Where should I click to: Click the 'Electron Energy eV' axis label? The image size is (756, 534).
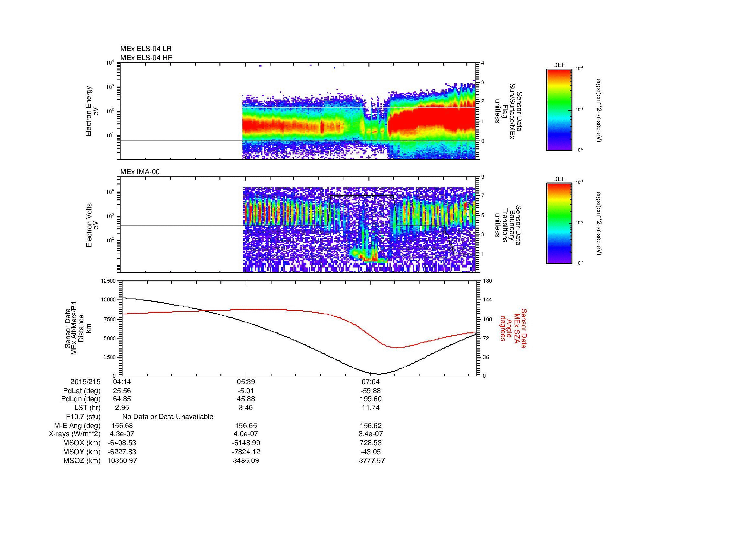92,111
